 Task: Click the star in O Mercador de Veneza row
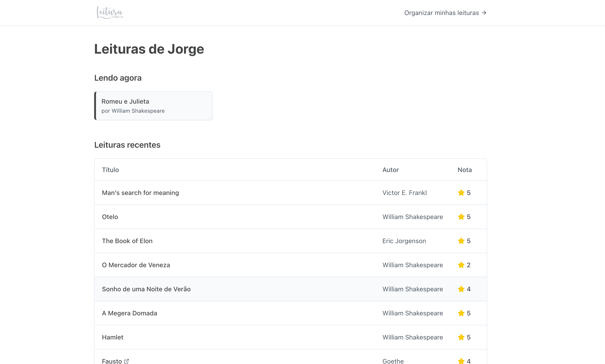pyautogui.click(x=461, y=265)
